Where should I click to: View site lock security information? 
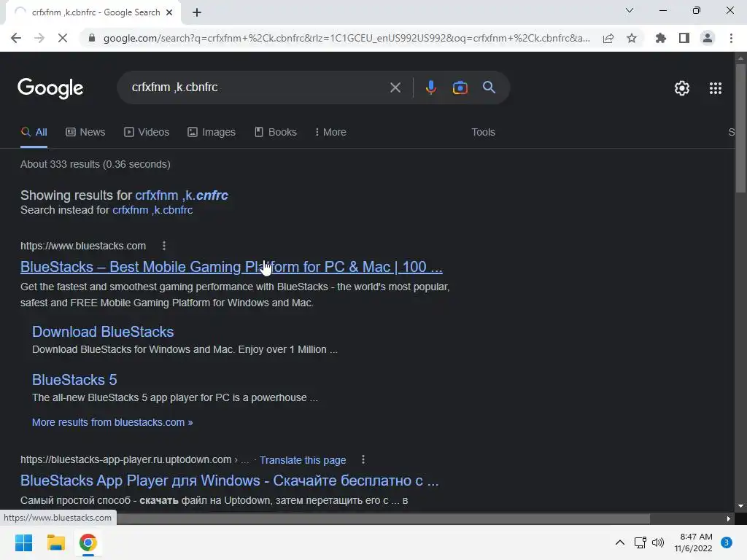click(92, 38)
